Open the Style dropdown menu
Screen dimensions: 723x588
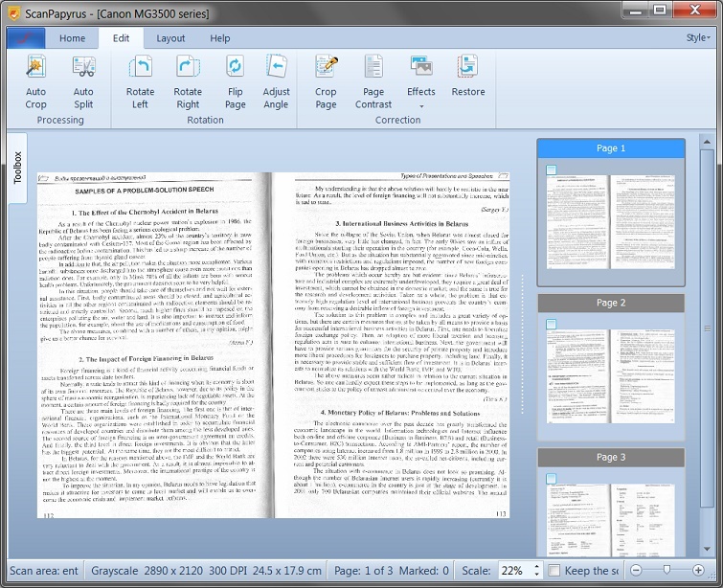698,38
